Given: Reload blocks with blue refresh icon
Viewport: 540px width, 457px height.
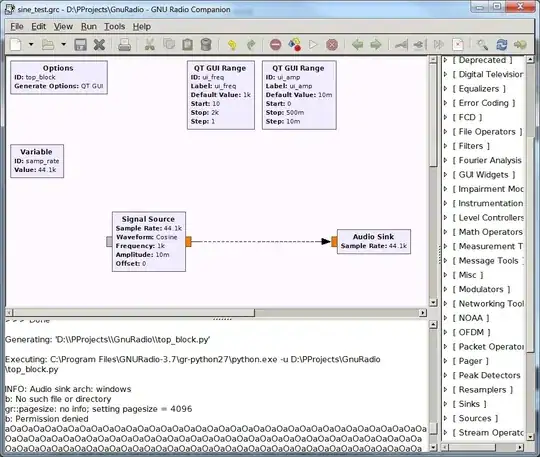Looking at the screenshot, I should (501, 45).
